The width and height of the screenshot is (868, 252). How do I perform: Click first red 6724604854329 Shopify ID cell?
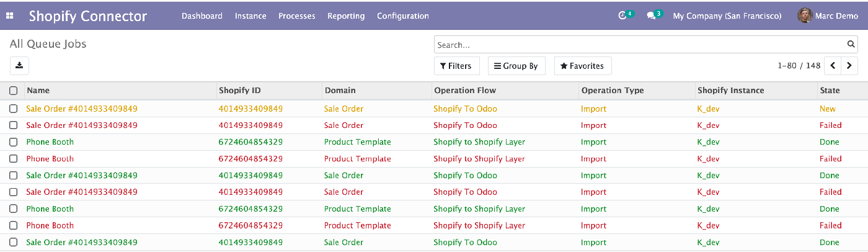tap(251, 159)
